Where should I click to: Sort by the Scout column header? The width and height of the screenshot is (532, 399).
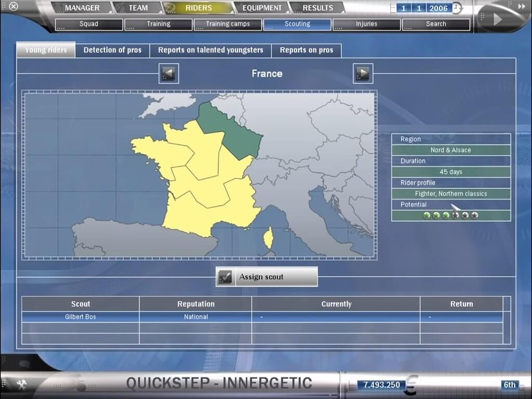point(81,304)
